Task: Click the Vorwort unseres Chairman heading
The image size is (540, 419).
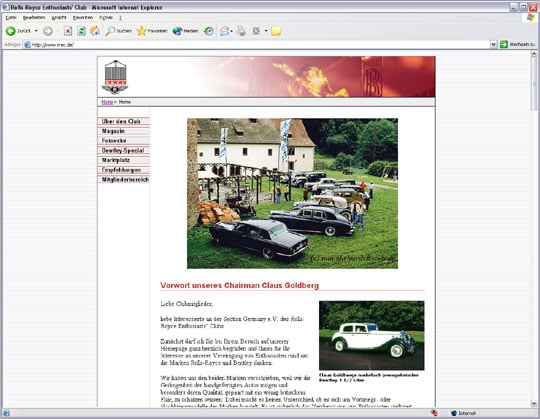Action: point(240,286)
